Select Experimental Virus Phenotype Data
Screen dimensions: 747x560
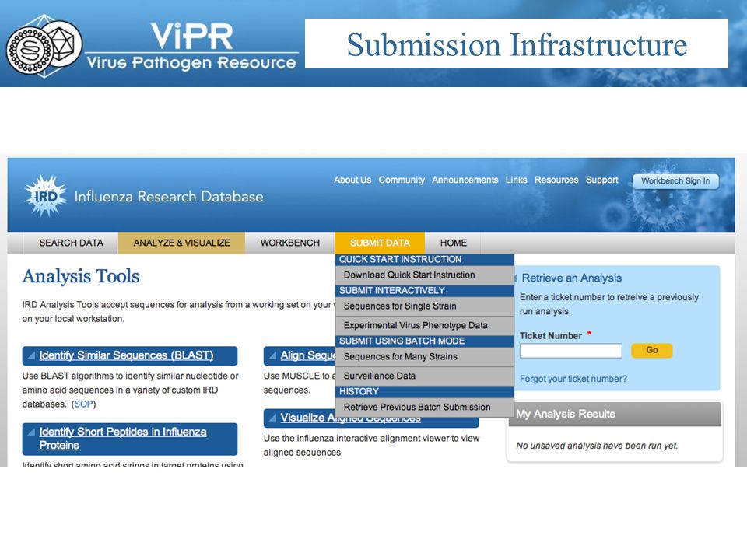tap(425, 326)
